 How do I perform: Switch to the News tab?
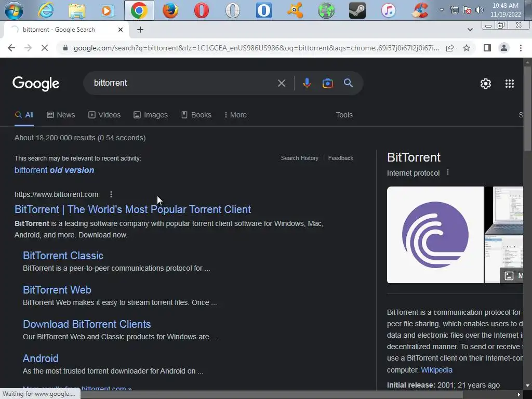click(x=61, y=115)
